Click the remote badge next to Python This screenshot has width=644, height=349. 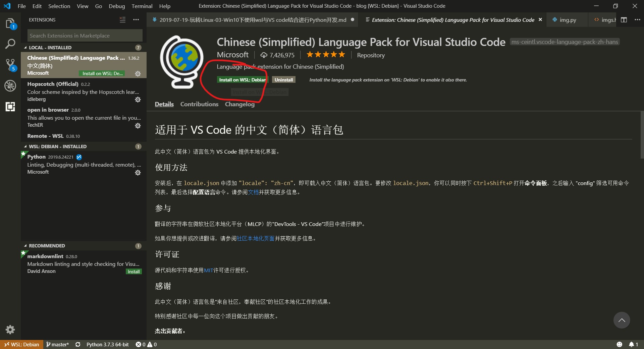coord(79,157)
